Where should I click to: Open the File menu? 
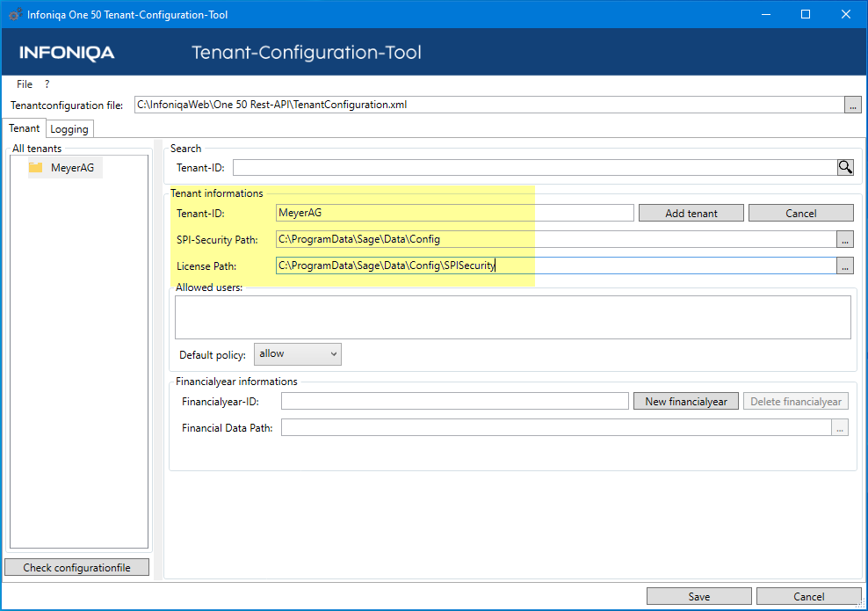pyautogui.click(x=25, y=84)
